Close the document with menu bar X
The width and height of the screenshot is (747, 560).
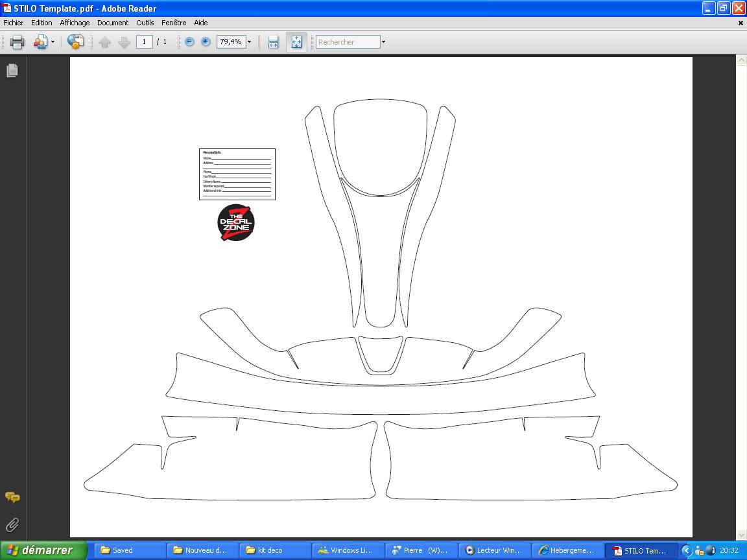click(x=741, y=23)
